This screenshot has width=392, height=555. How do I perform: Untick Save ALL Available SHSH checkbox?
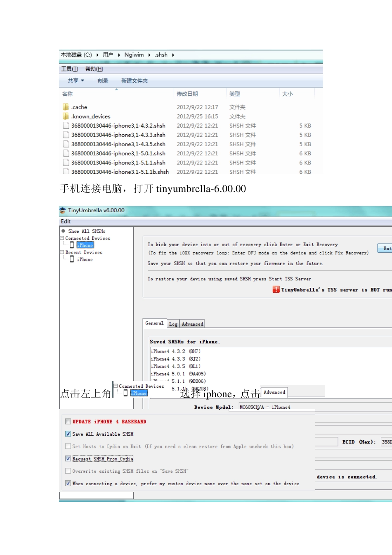tap(68, 434)
